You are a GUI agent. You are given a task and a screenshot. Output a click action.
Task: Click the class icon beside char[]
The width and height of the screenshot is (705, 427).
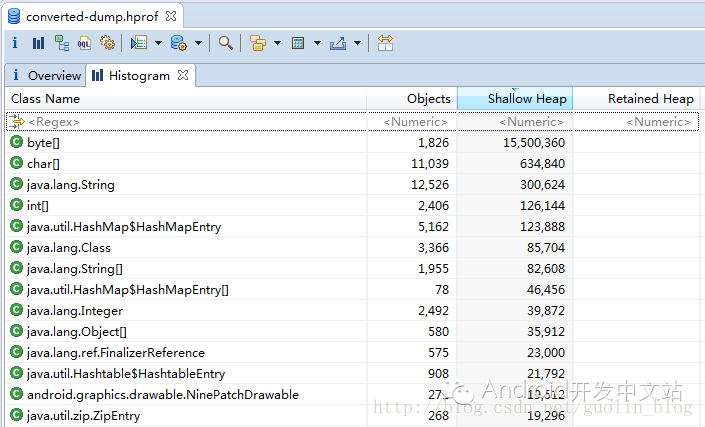(x=17, y=163)
